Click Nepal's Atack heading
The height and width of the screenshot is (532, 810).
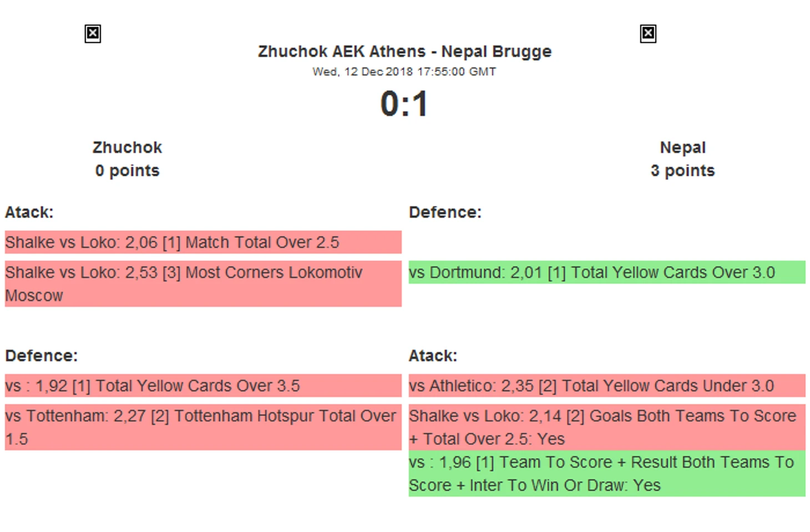[433, 356]
